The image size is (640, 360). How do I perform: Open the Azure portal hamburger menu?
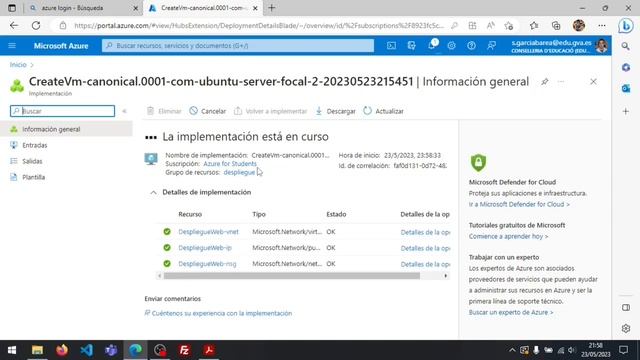coord(12,46)
